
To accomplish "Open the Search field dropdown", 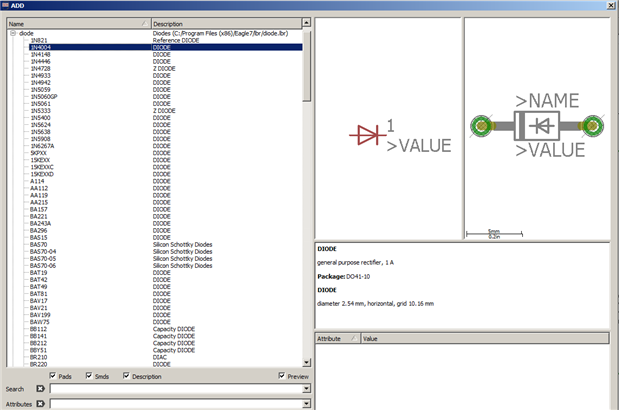I will click(x=306, y=388).
